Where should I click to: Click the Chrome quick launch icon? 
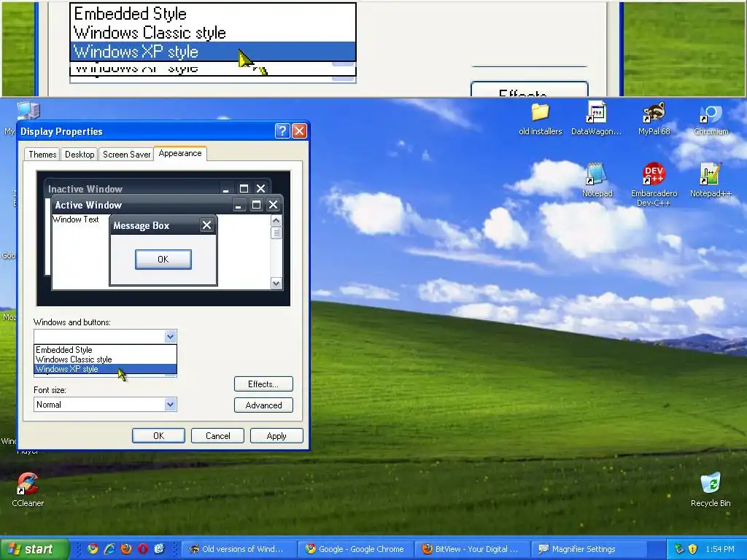coord(93,549)
